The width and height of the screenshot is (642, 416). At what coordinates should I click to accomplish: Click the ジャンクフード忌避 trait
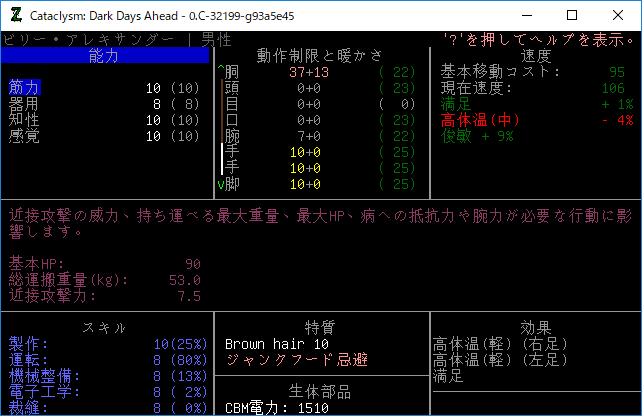296,360
